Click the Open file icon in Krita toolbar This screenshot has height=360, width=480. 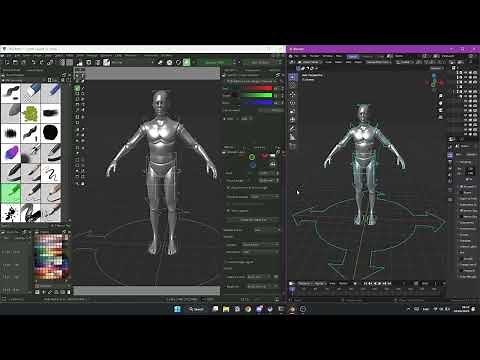(15, 62)
